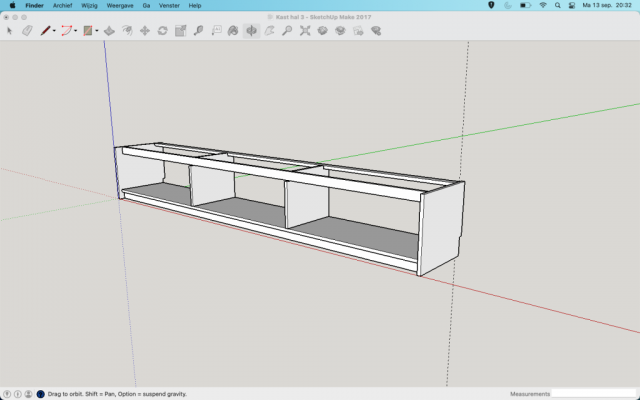Activate the Push/Pull tool
Screen dimensions: 640x400
tap(109, 31)
